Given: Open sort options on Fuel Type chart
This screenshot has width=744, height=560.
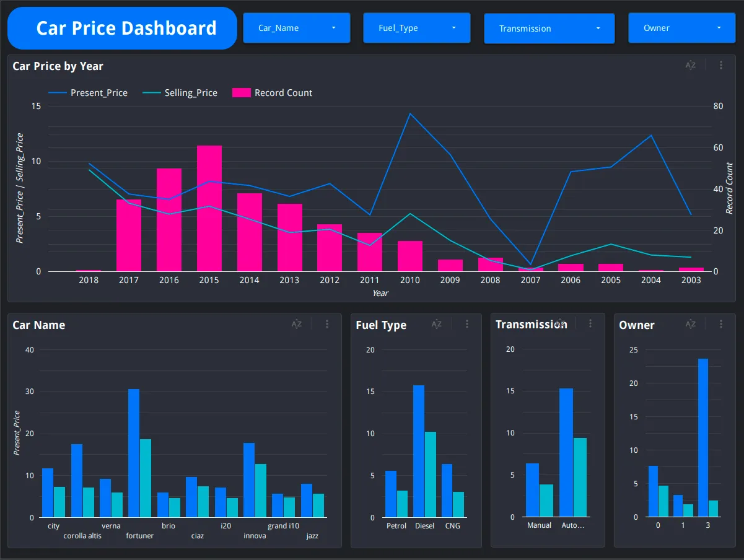Looking at the screenshot, I should click(436, 324).
